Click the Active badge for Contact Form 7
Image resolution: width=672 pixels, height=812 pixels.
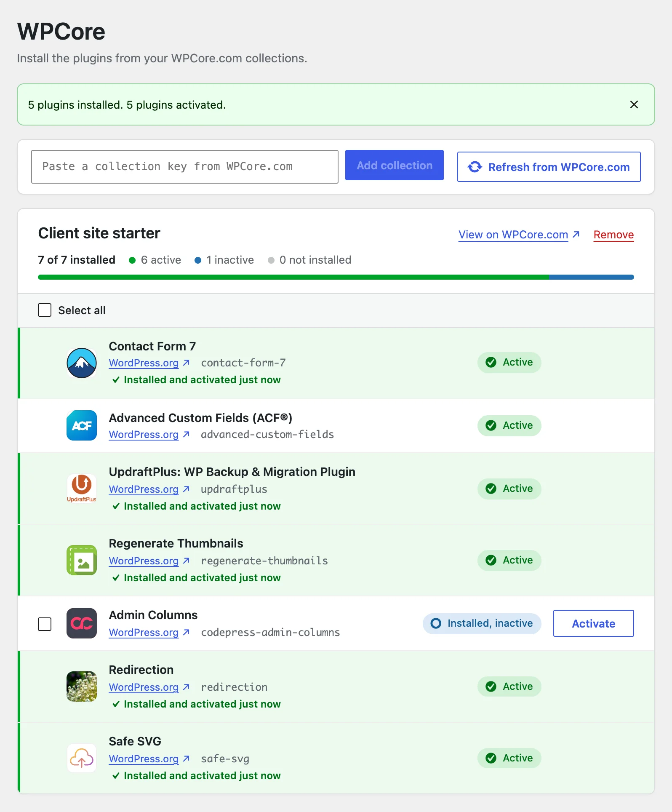click(509, 362)
